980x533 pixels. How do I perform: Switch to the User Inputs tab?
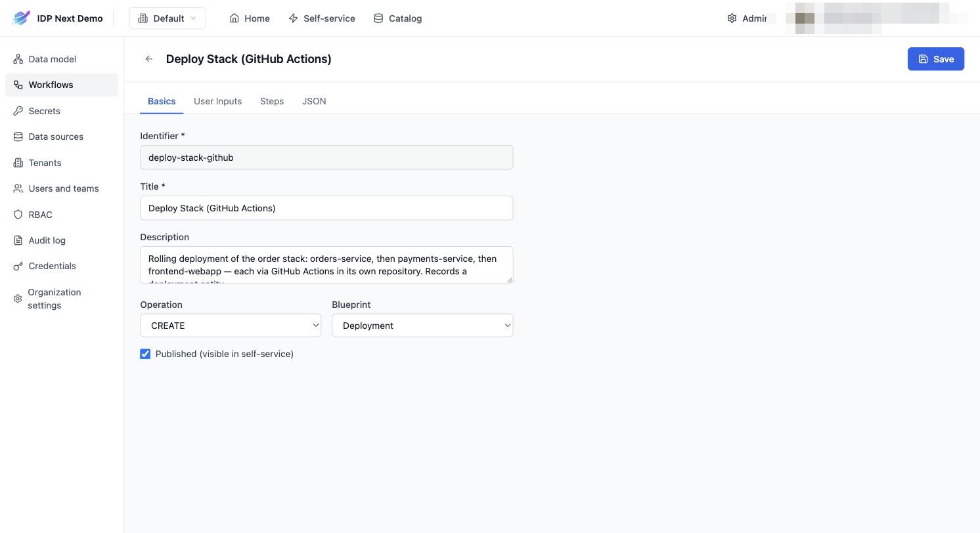click(217, 101)
